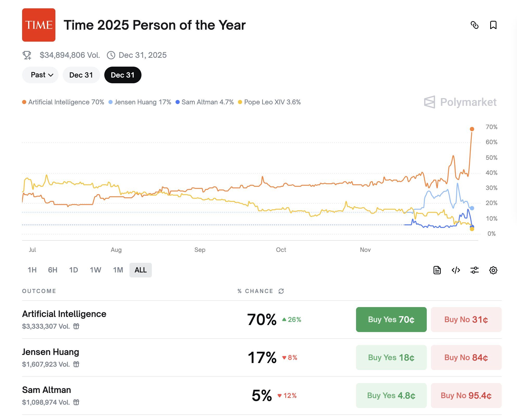Open the document icon below the chart
The width and height of the screenshot is (517, 420).
(437, 270)
